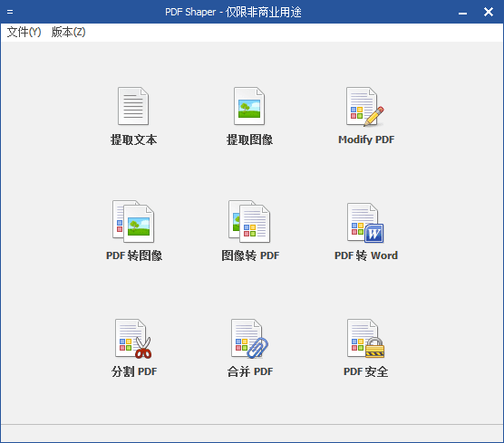504x443 pixels.
Task: Click the PDF 安全 text label
Action: (366, 371)
